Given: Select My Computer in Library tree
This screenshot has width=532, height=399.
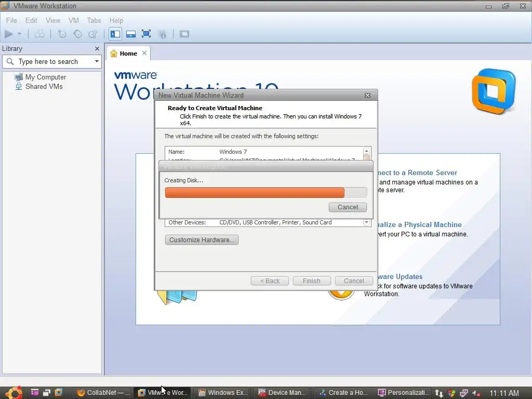Looking at the screenshot, I should [41, 77].
